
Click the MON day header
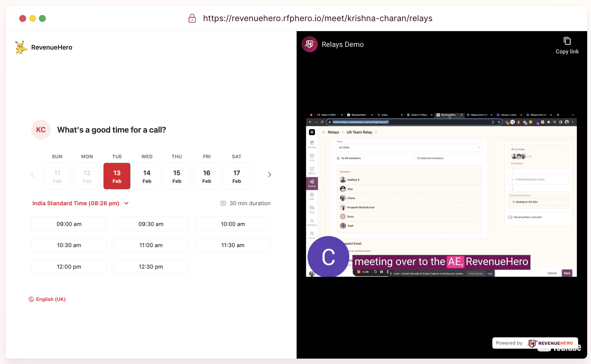[x=87, y=156]
